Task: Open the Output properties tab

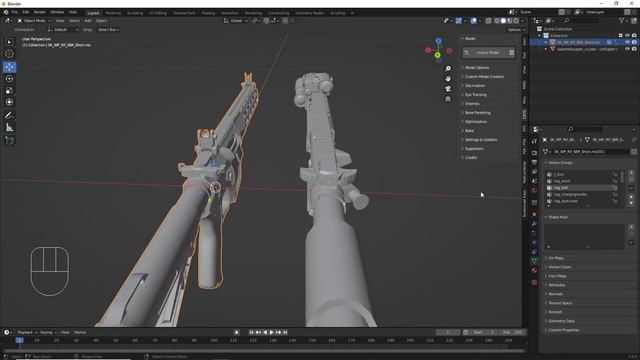Action: click(534, 162)
